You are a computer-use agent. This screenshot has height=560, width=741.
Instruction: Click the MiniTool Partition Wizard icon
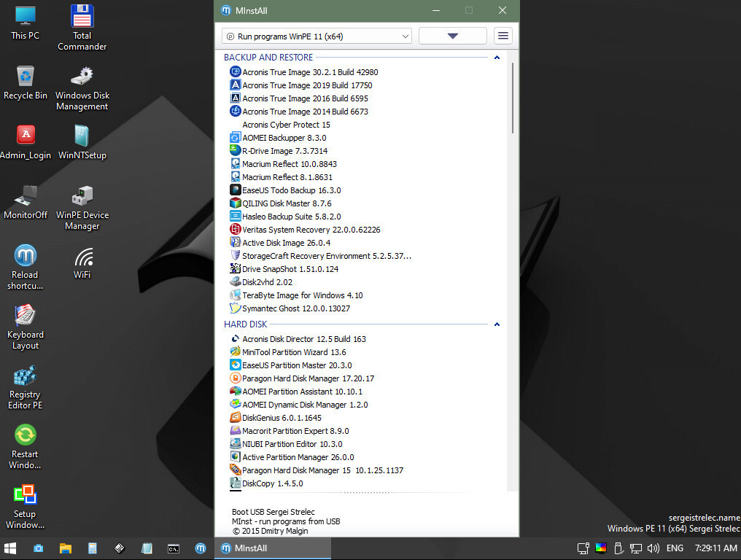click(235, 351)
